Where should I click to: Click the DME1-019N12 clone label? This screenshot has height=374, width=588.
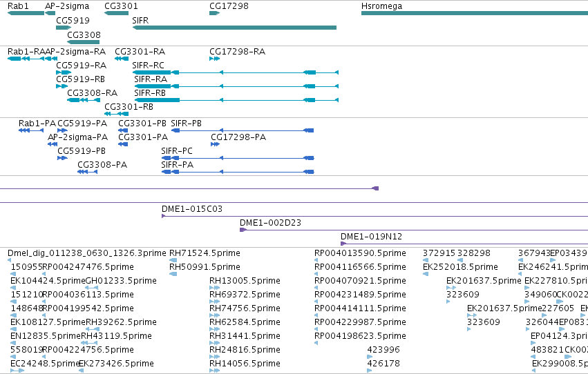(x=371, y=237)
